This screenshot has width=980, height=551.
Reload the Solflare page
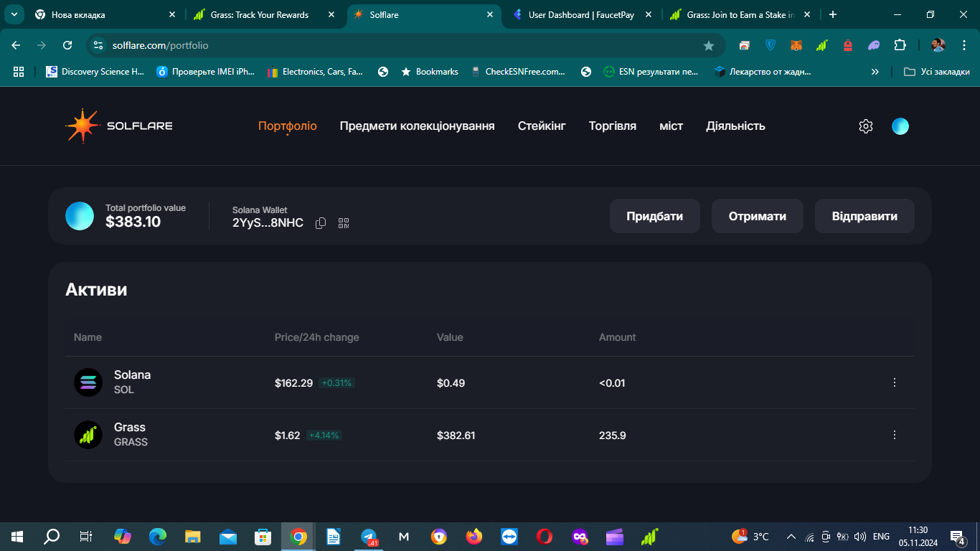coord(67,45)
